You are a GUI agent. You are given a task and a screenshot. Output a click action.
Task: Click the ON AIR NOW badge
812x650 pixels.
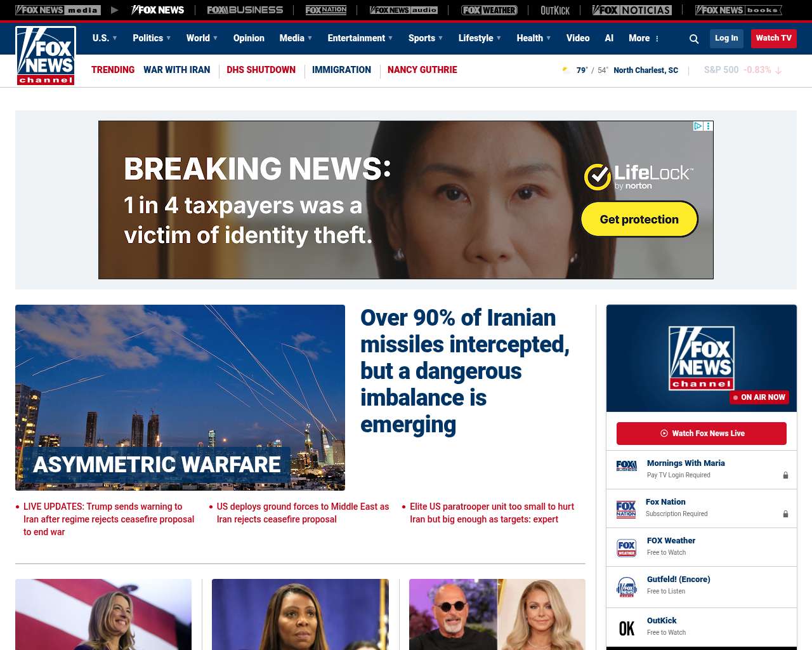(x=759, y=397)
